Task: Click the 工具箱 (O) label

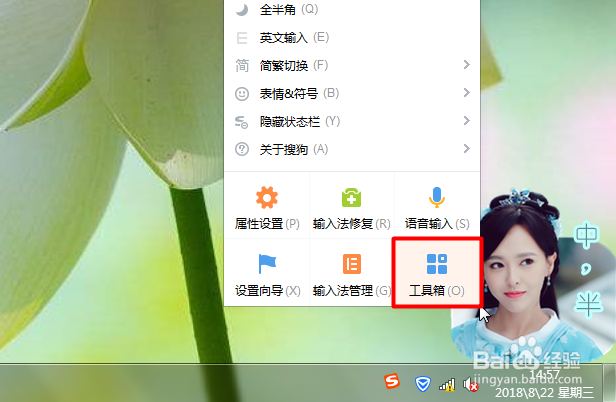Action: (437, 291)
